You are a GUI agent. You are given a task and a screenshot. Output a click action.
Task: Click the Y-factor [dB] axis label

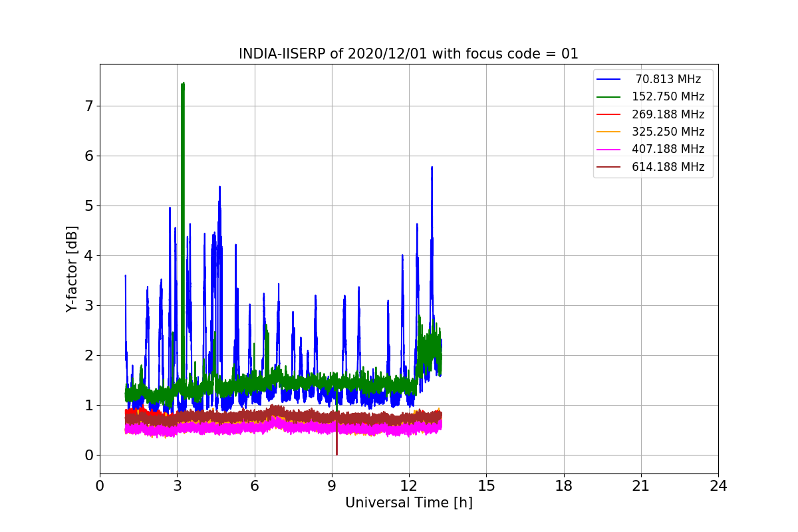72,269
